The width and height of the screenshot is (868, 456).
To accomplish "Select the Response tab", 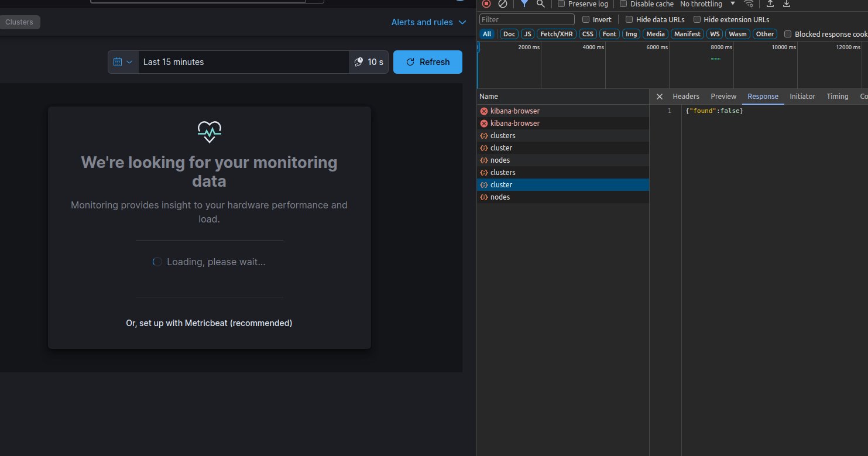I will pyautogui.click(x=763, y=97).
